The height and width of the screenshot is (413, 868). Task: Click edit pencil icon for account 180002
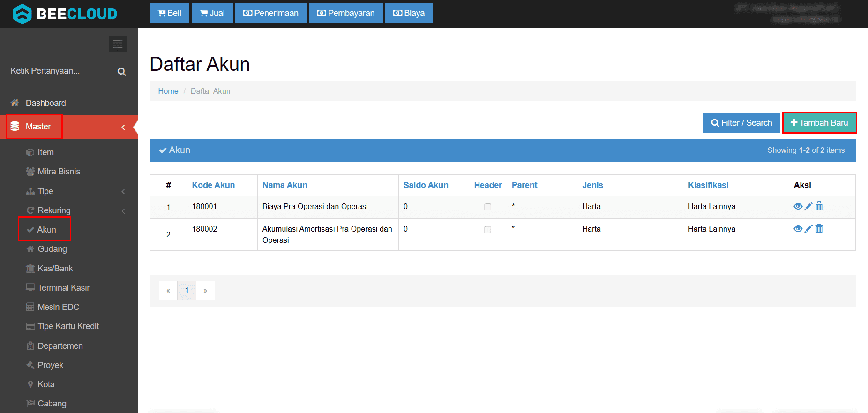(808, 229)
